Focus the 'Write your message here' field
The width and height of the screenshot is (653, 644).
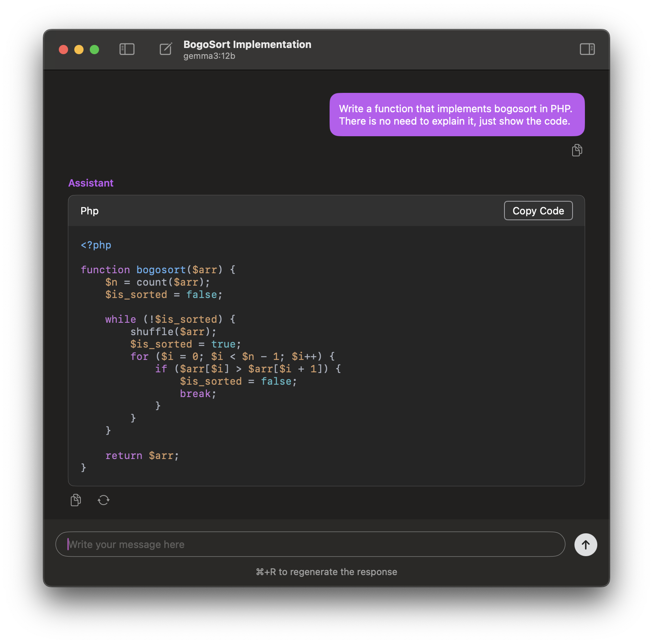pos(309,544)
